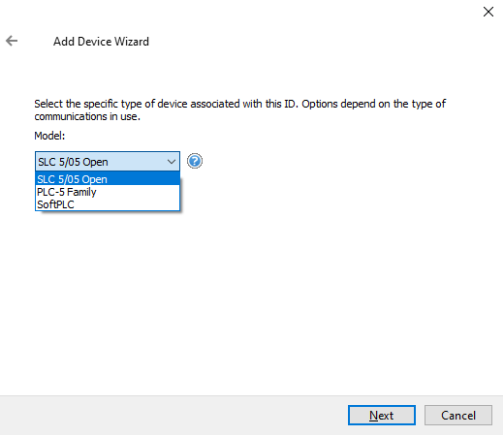Click the Model combo box showing SLC 5/05 Open
This screenshot has height=436, width=504.
(108, 161)
